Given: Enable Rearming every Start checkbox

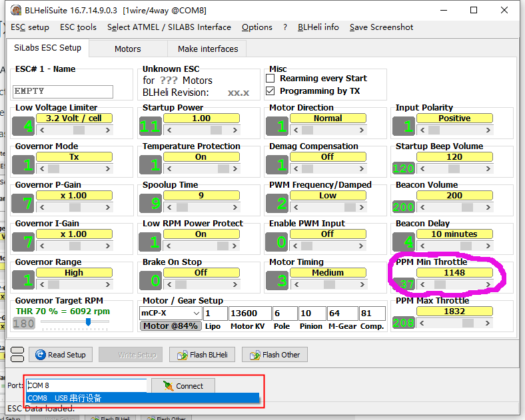Looking at the screenshot, I should tap(270, 79).
